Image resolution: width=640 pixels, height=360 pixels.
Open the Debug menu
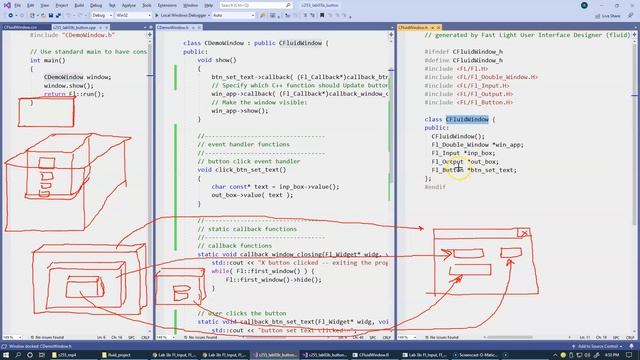(x=96, y=5)
